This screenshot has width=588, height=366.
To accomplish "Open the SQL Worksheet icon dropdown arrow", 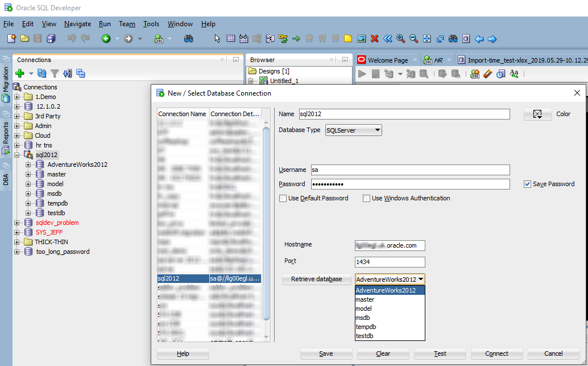I will tap(169, 39).
